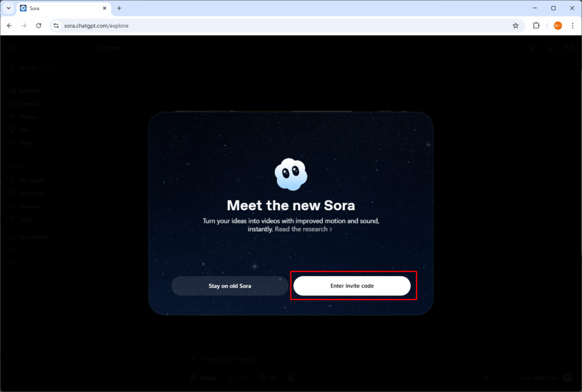582x392 pixels.
Task: Click the forward navigation arrow
Action: (24, 26)
